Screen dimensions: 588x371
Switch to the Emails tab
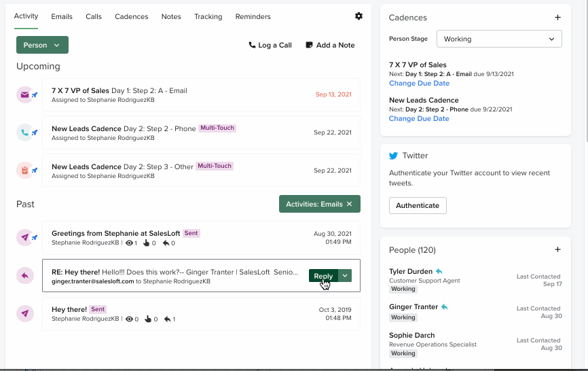tap(62, 16)
